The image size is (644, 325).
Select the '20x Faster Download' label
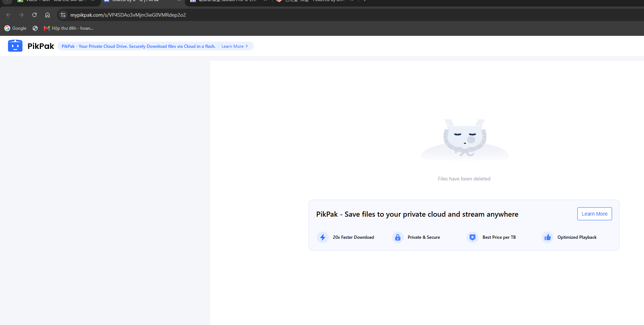point(354,237)
